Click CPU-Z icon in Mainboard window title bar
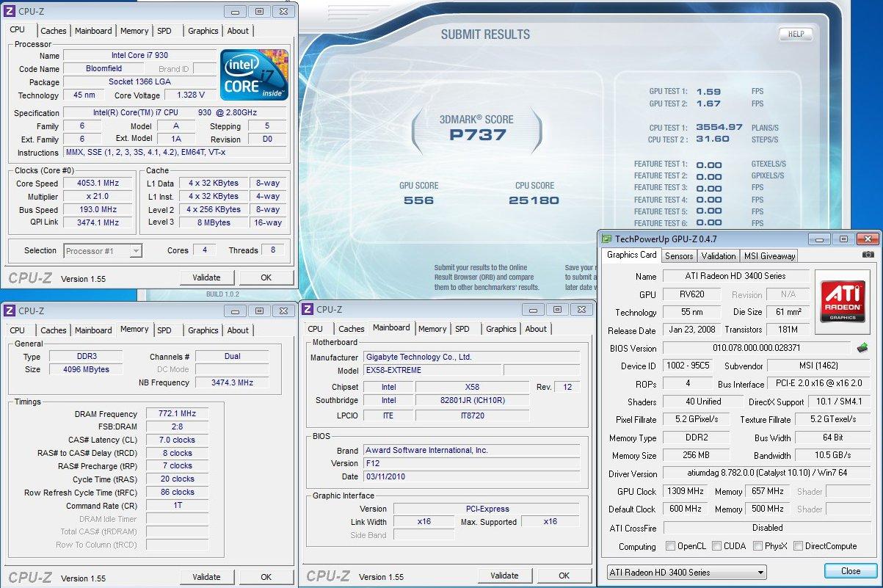883x588 pixels. coord(308,309)
